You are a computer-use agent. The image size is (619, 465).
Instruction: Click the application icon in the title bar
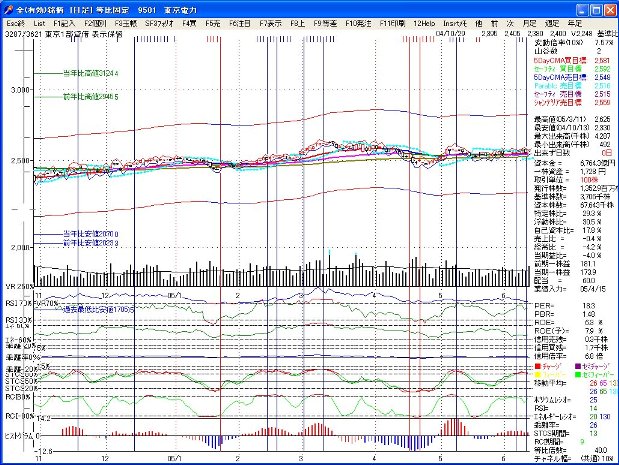pos(9,8)
